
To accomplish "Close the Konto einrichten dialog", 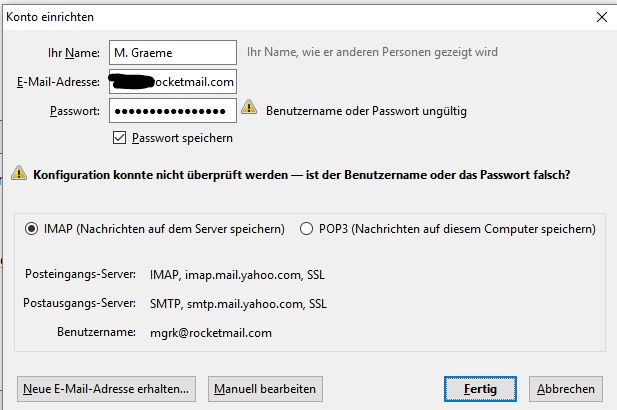I will pos(601,17).
